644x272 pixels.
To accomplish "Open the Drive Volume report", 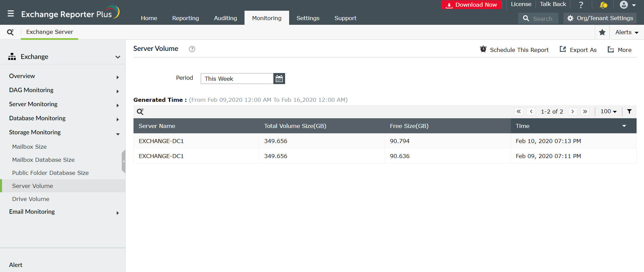I will point(31,199).
